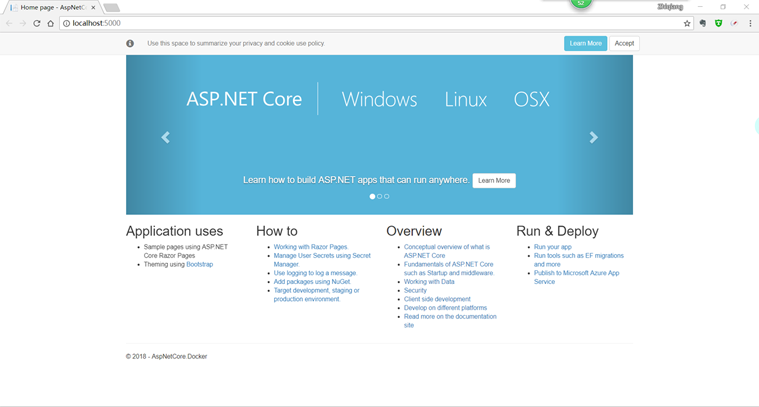
Task: Show previous carousel slide
Action: coord(166,137)
